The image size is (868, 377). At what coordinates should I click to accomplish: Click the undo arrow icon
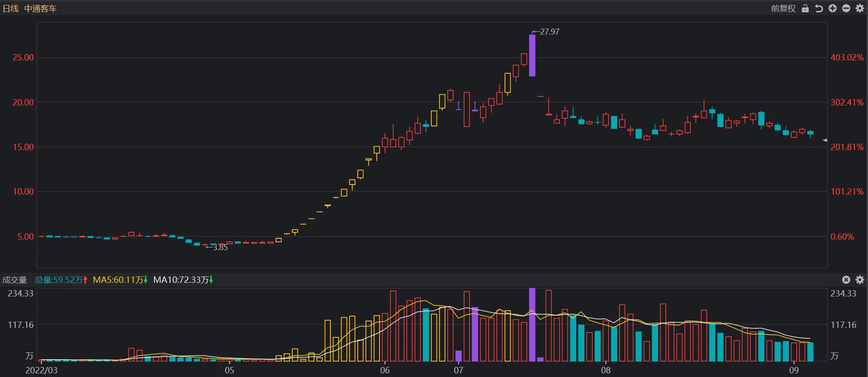[819, 9]
